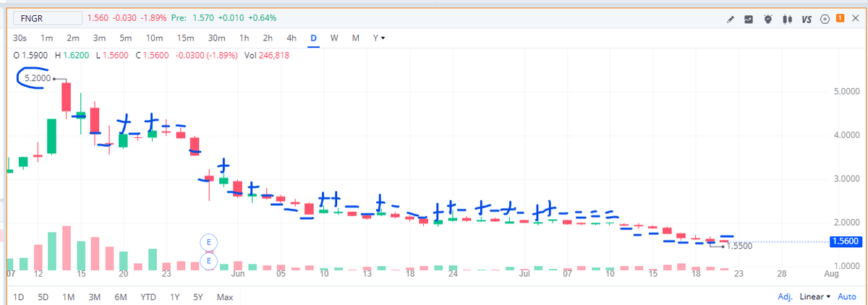
Task: Switch to 5m interval
Action: click(125, 38)
